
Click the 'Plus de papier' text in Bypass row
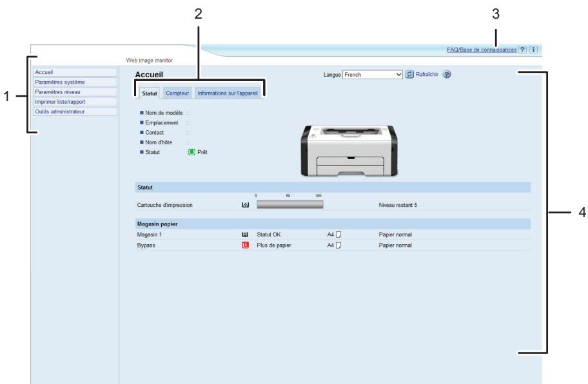coord(274,245)
